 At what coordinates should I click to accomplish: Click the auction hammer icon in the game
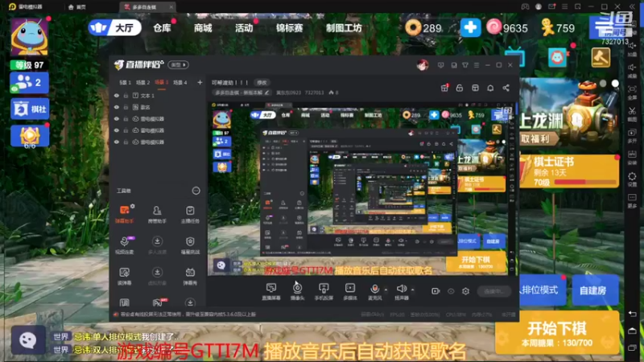(601, 57)
